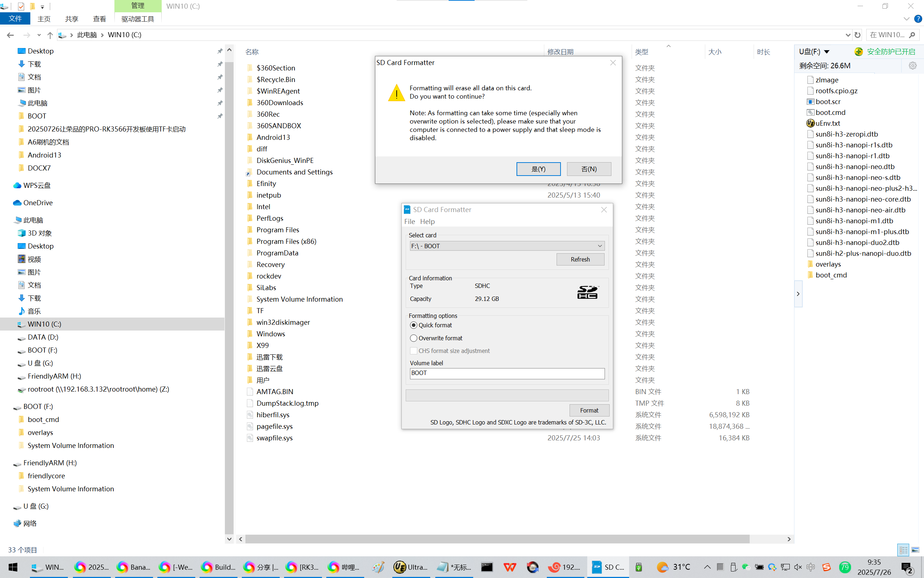Open Paint app from taskbar
This screenshot has height=578, width=924.
click(x=378, y=567)
